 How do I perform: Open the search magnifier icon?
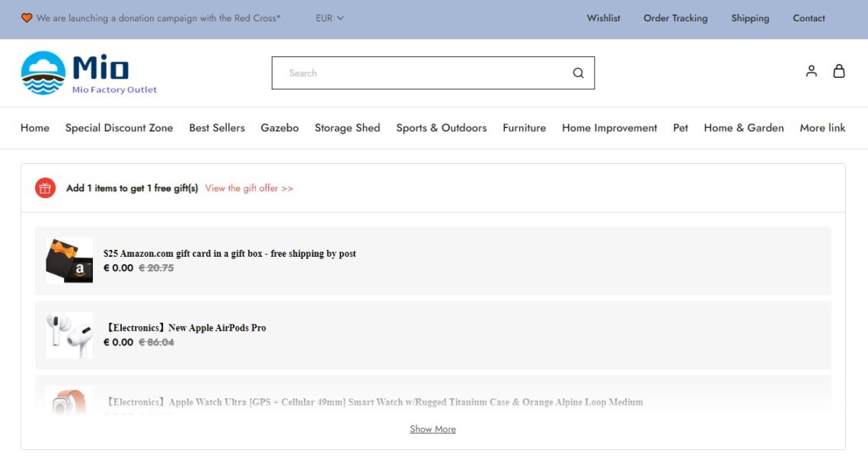point(578,72)
